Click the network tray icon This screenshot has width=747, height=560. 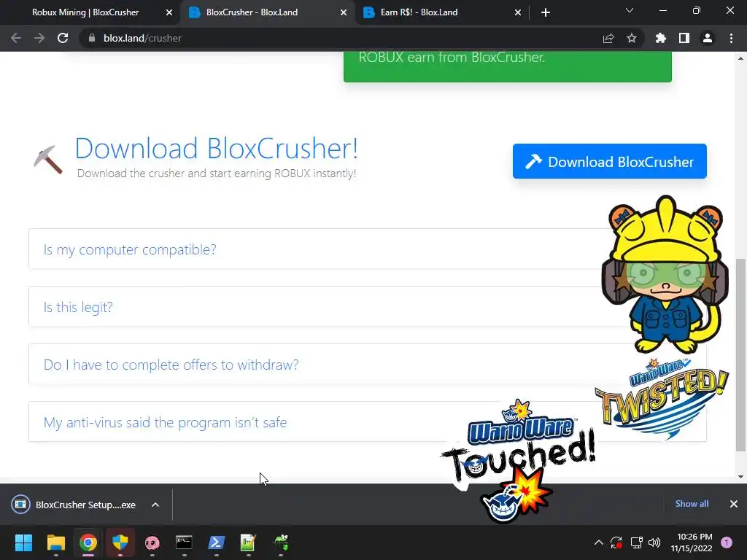point(636,542)
